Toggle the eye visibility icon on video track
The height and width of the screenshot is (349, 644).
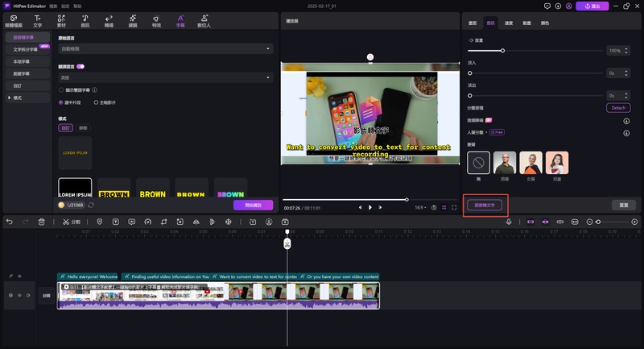[x=19, y=295]
